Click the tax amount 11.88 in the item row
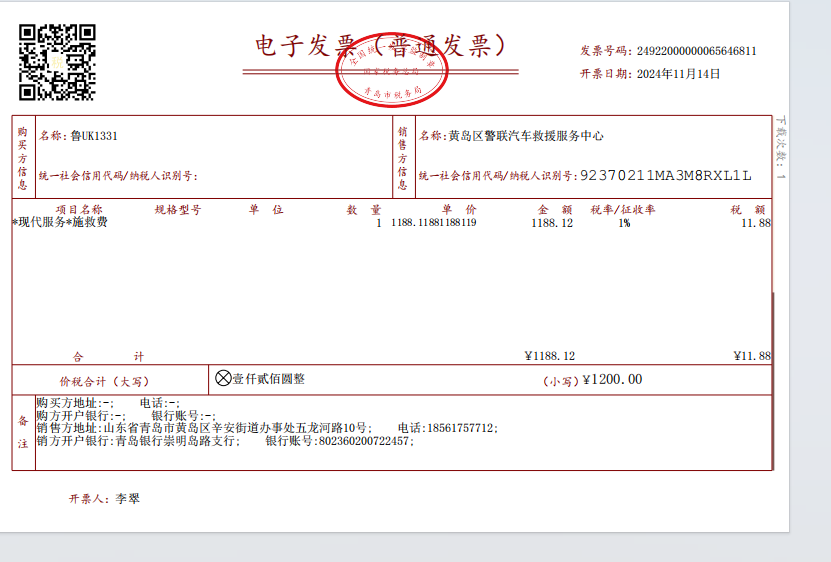The height and width of the screenshot is (562, 831). (x=755, y=223)
